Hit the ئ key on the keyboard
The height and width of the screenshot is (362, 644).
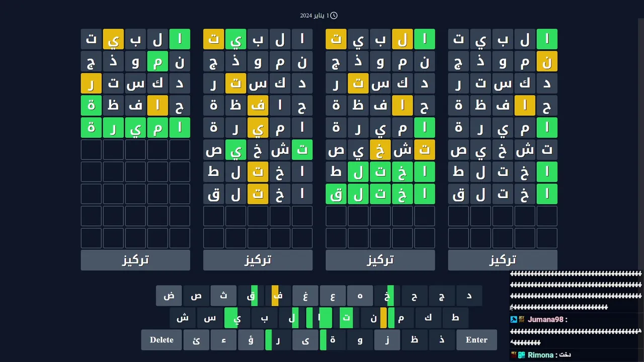point(196,340)
